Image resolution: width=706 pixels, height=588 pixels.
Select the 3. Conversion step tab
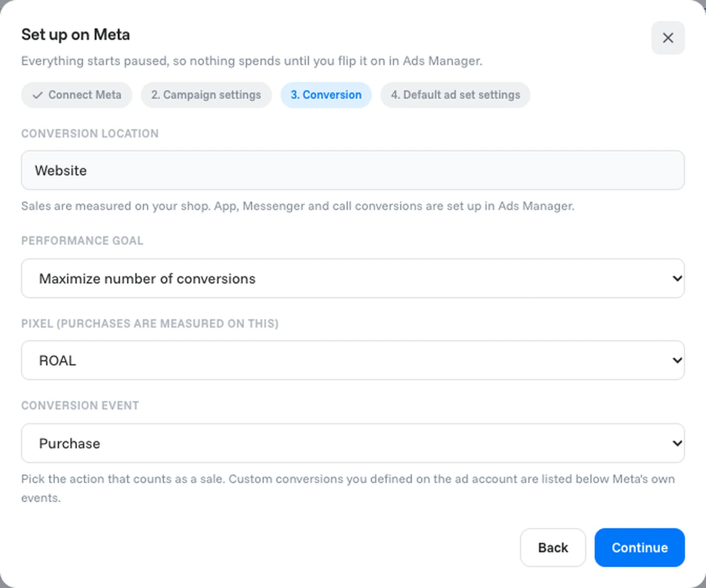pos(326,95)
